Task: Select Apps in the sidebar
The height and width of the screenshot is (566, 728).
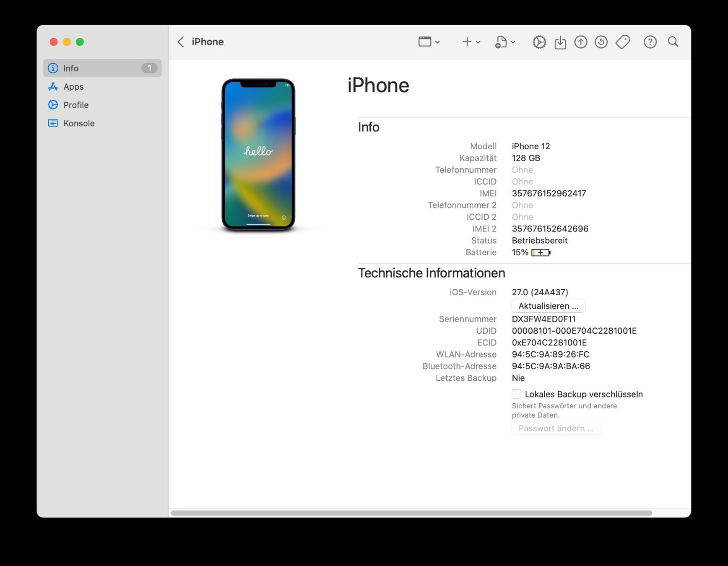Action: [102, 86]
